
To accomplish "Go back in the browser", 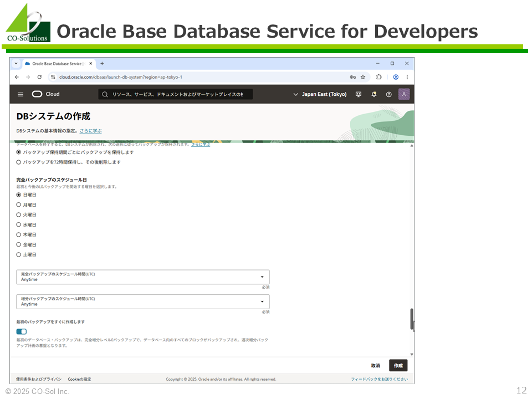I will (x=17, y=77).
